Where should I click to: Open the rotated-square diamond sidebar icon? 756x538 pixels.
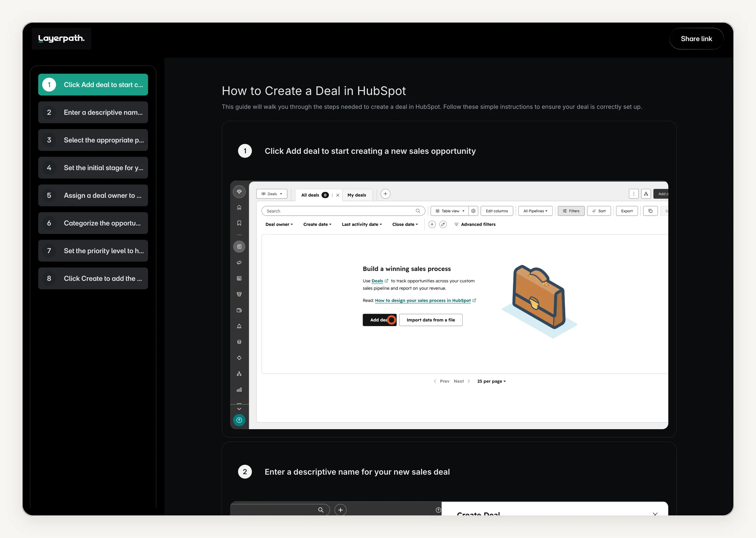pos(239,358)
